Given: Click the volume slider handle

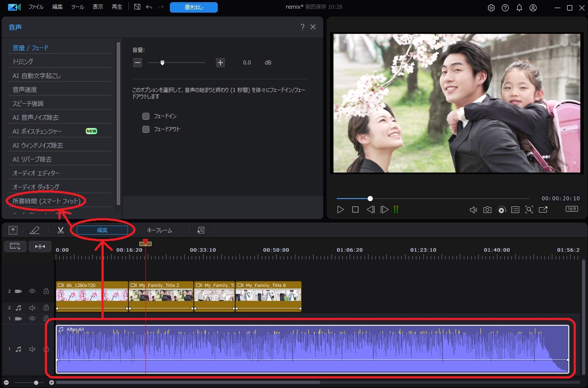Looking at the screenshot, I should point(162,63).
